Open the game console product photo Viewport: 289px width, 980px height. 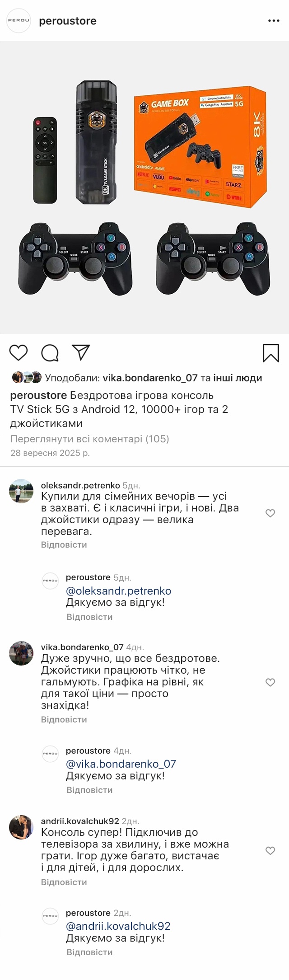point(144,188)
